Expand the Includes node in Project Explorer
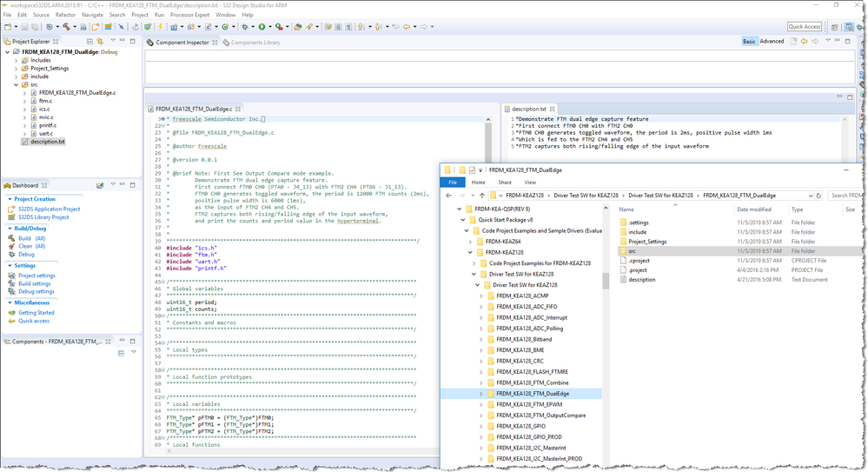Viewport: 868px width, 472px height. 16,60
